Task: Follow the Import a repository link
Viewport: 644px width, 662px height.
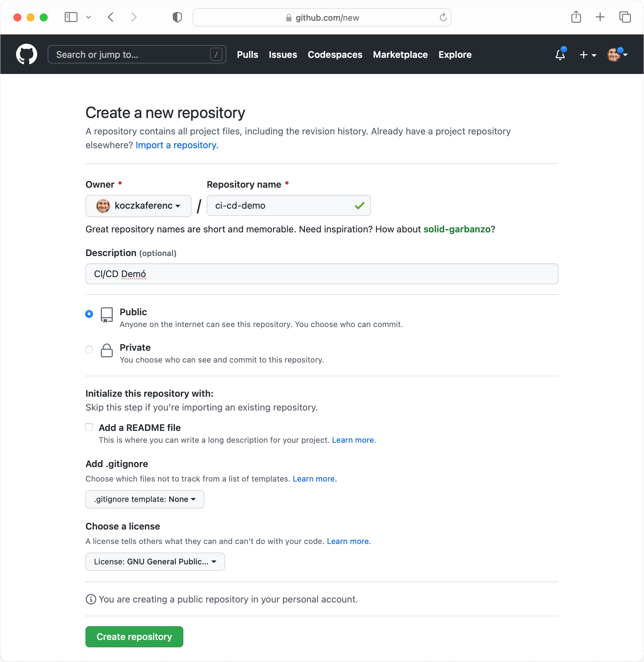Action: pyautogui.click(x=177, y=145)
